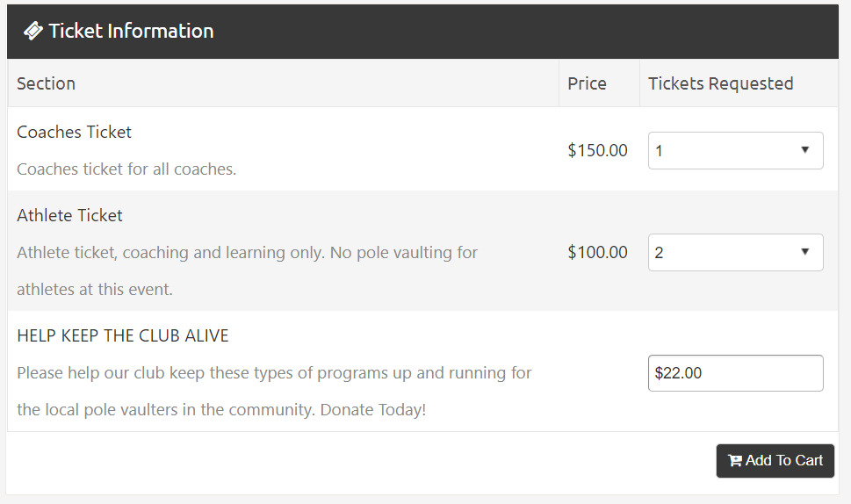Click the ticket icon in the header
851x504 pixels.
[x=32, y=31]
